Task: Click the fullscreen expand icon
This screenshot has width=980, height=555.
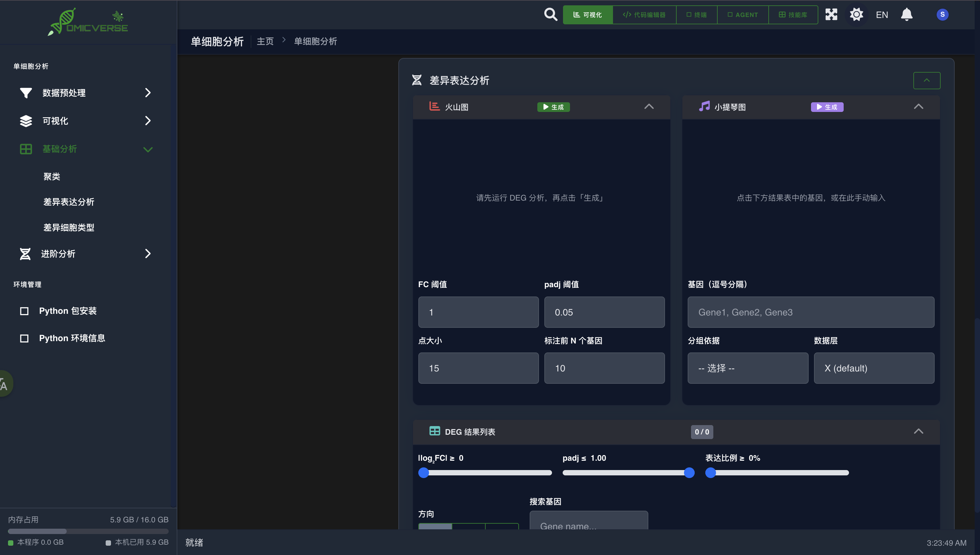Action: pos(831,14)
